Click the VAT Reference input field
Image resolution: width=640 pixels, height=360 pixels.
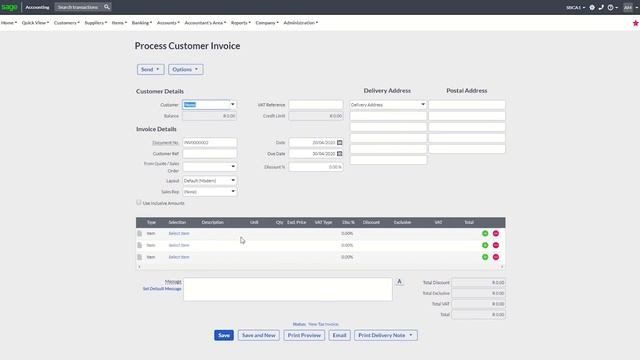tap(316, 105)
